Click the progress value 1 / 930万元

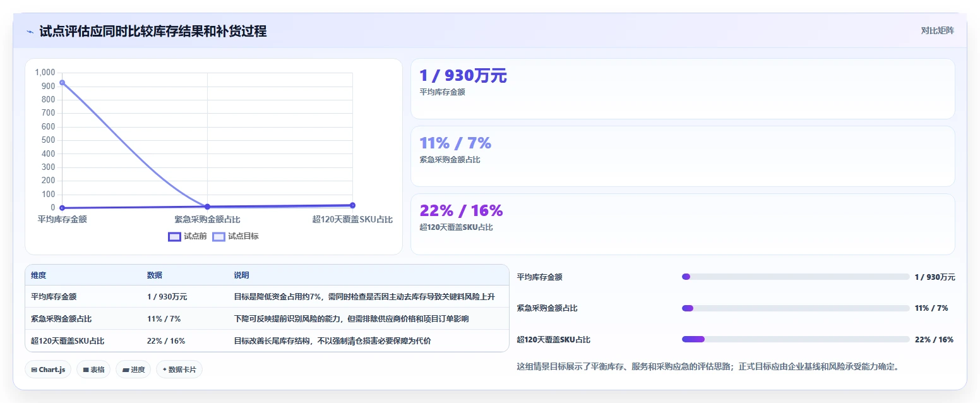(935, 277)
